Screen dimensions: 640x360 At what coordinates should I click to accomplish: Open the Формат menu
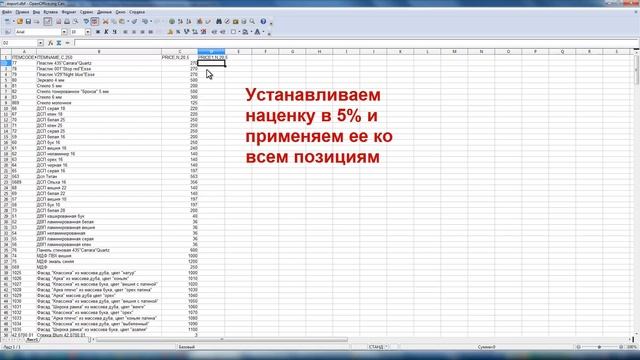pyautogui.click(x=69, y=12)
